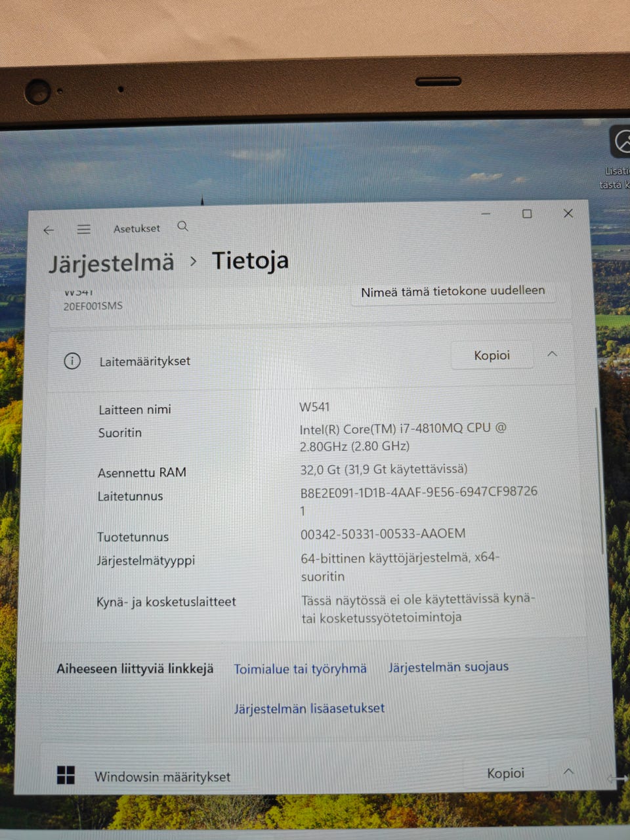
Task: Click the Laitemääritykset section header
Action: pyautogui.click(x=310, y=359)
